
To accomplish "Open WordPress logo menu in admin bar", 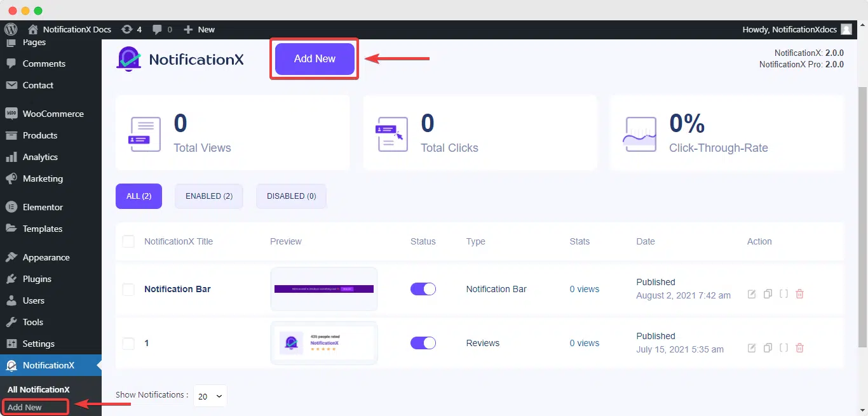I will (x=10, y=29).
